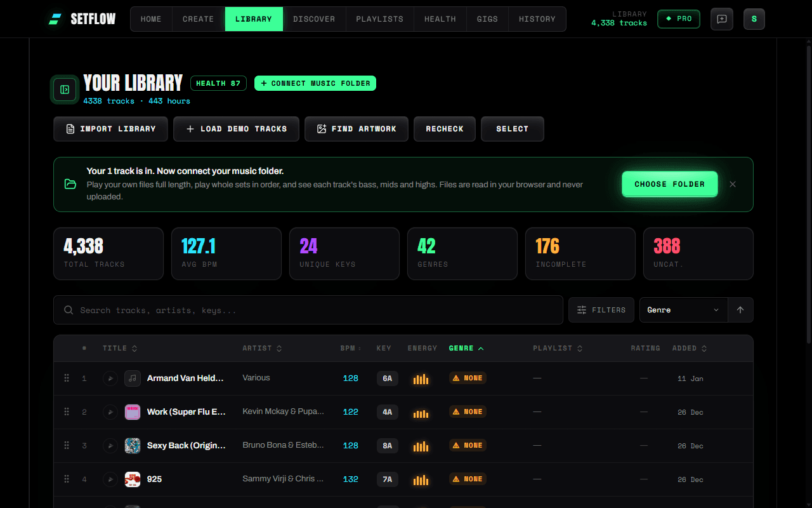Image resolution: width=812 pixels, height=508 pixels.
Task: Play the Armand Van Helden track
Action: tap(110, 378)
